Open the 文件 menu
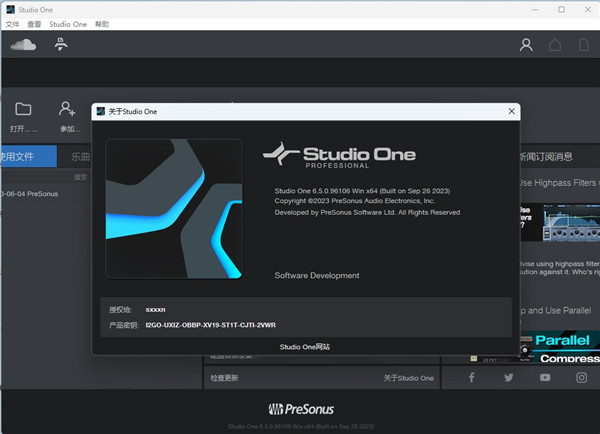This screenshot has height=434, width=600. pyautogui.click(x=12, y=24)
